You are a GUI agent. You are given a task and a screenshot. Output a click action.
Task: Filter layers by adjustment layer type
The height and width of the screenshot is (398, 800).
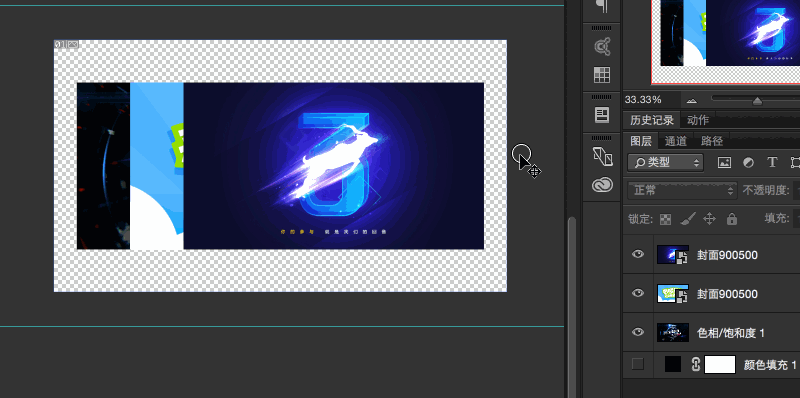pos(748,162)
